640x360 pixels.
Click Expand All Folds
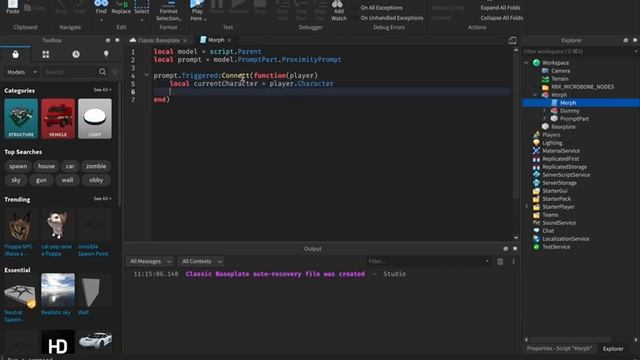500,8
